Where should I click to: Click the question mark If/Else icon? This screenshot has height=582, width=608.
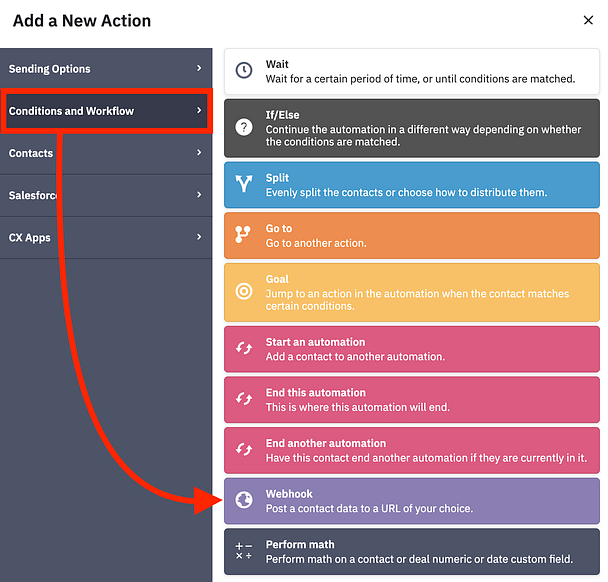(x=244, y=127)
